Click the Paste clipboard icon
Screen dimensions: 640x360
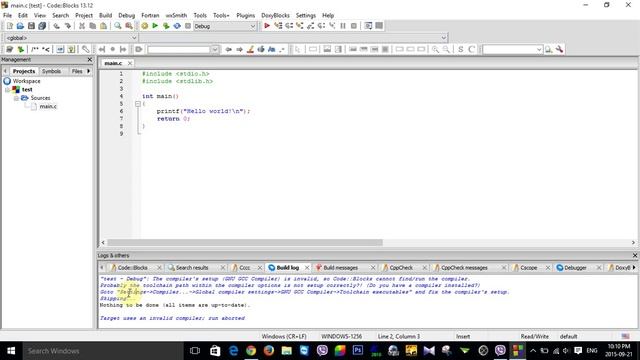[x=103, y=26]
